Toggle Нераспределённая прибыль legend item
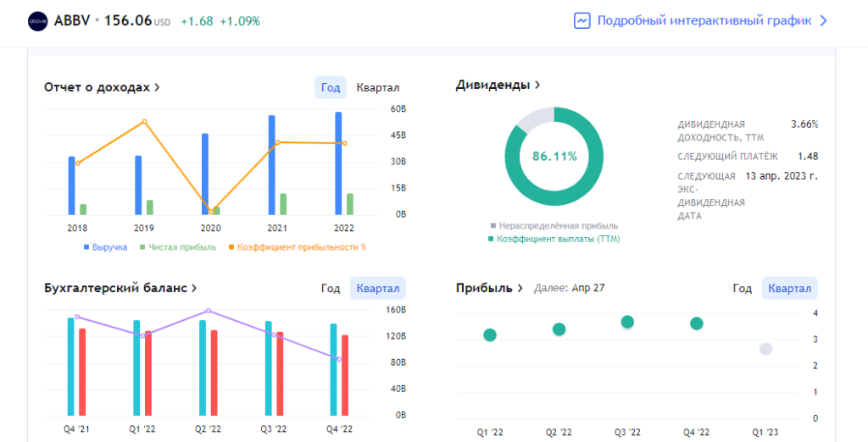This screenshot has height=442, width=868. [554, 226]
